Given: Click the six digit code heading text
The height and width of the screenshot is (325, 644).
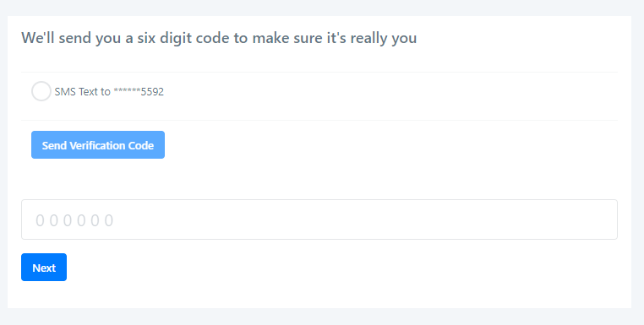Looking at the screenshot, I should (219, 38).
